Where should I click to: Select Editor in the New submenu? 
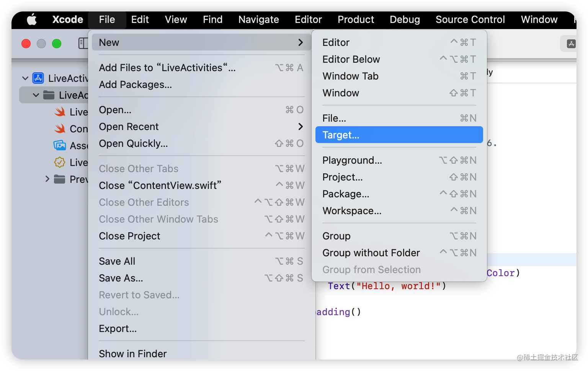pos(399,42)
